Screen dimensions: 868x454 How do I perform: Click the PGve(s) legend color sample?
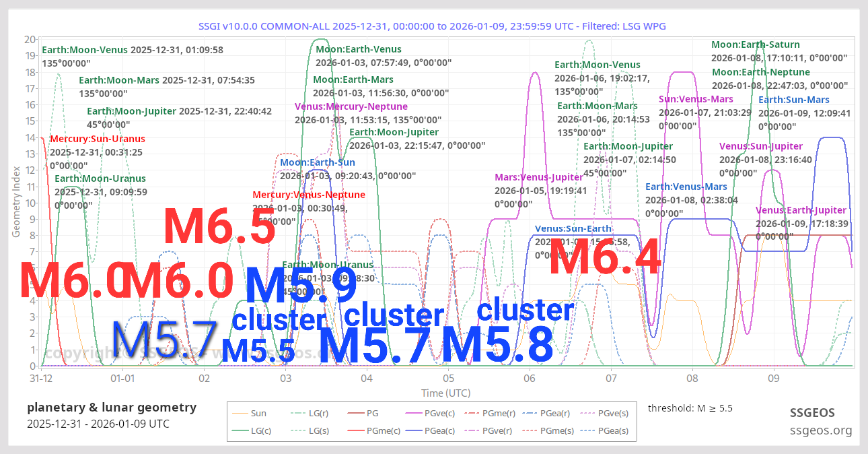tap(587, 413)
